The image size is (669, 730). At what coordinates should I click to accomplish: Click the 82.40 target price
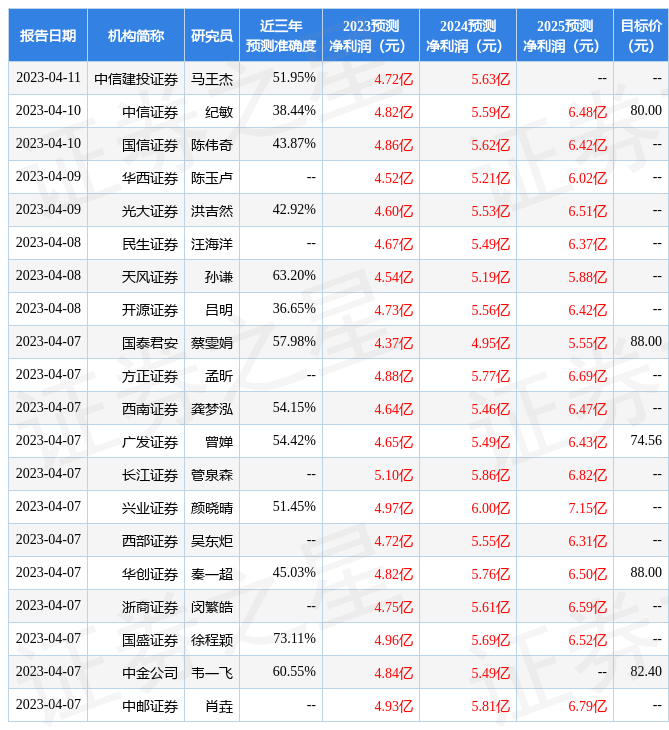click(x=646, y=672)
